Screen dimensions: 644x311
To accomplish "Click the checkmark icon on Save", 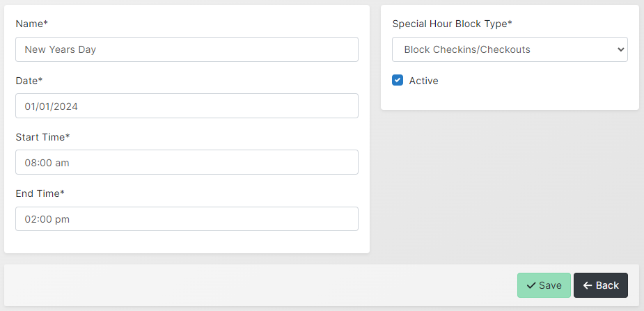I will (531, 285).
